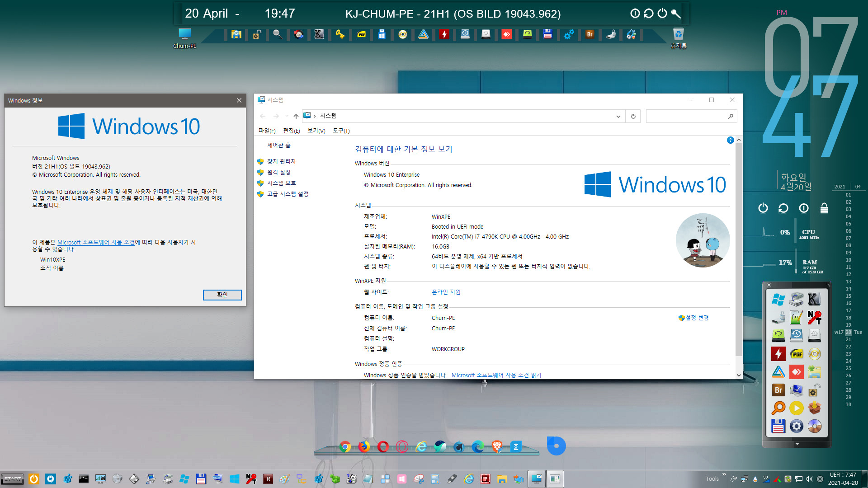Open Adobe Bridge icon in the top dock
Screen dimensions: 868x488
coord(590,34)
